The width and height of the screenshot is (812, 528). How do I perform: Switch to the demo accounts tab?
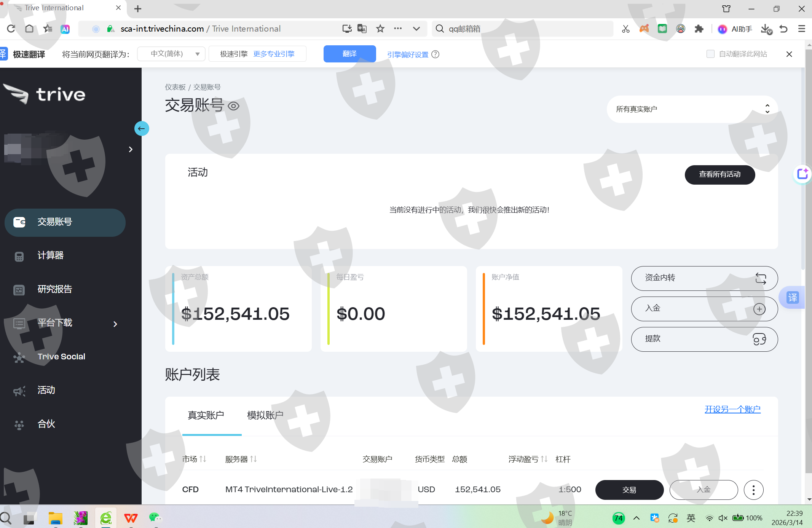[x=265, y=415]
